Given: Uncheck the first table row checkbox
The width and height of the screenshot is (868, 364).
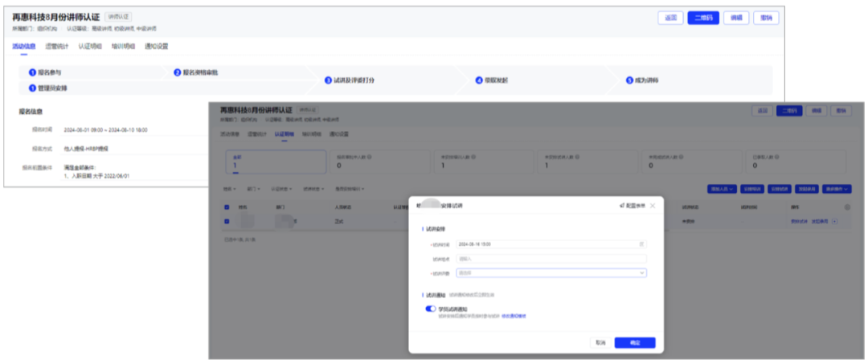Looking at the screenshot, I should [x=227, y=221].
